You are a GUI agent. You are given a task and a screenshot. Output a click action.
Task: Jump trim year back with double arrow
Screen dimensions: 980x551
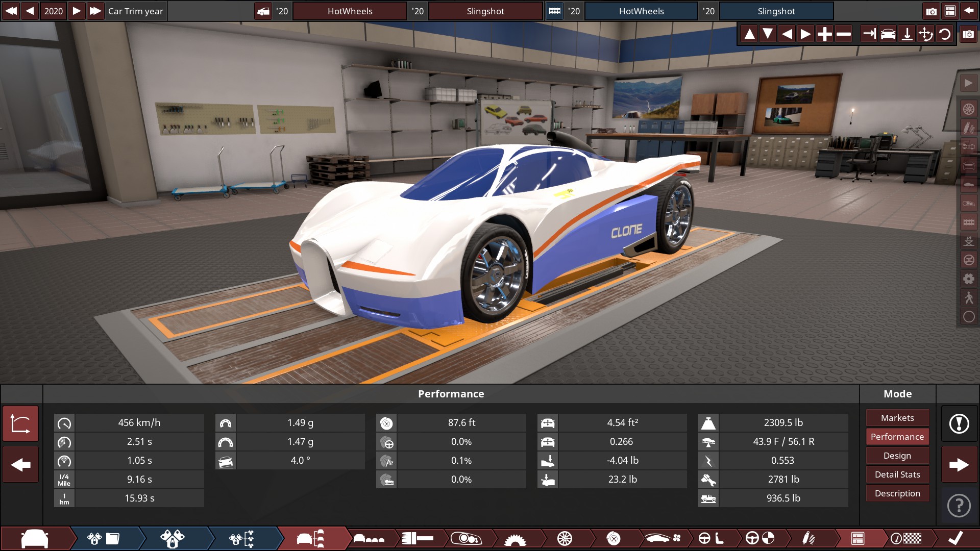point(11,11)
